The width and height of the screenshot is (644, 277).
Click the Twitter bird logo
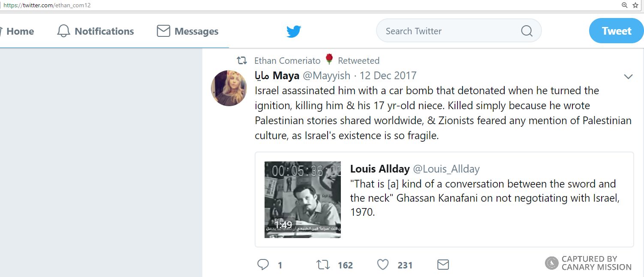294,31
